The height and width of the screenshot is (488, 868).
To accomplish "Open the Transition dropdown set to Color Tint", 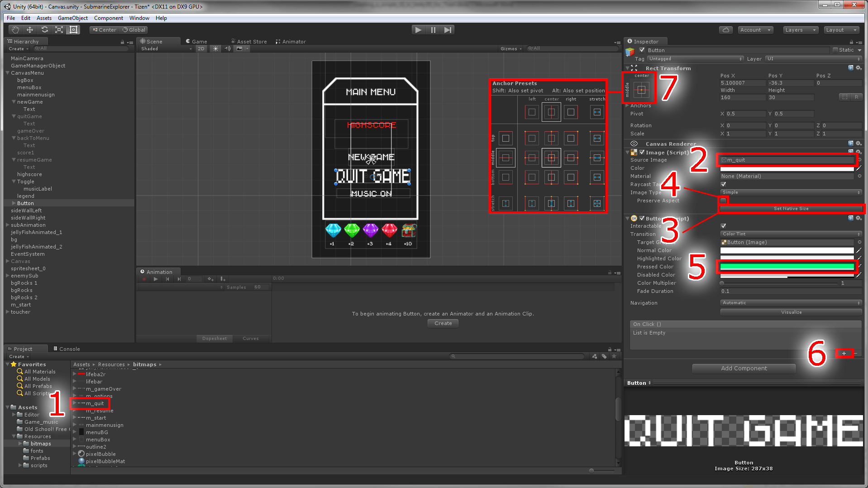I will [790, 234].
